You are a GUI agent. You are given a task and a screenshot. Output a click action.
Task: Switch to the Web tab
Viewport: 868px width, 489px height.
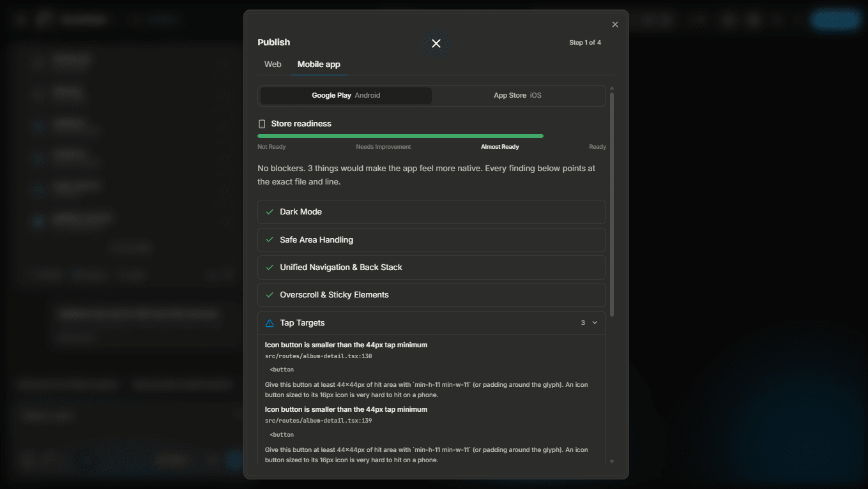(273, 64)
